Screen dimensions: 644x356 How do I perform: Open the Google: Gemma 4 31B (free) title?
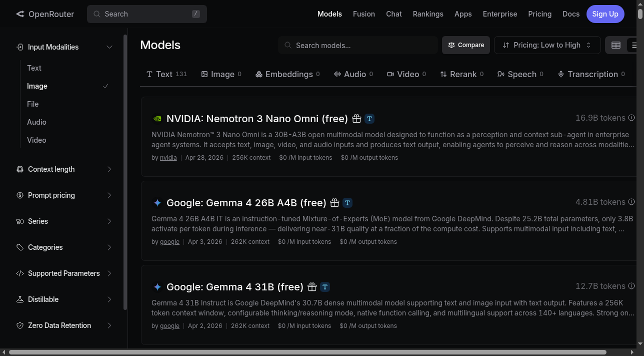pos(235,287)
